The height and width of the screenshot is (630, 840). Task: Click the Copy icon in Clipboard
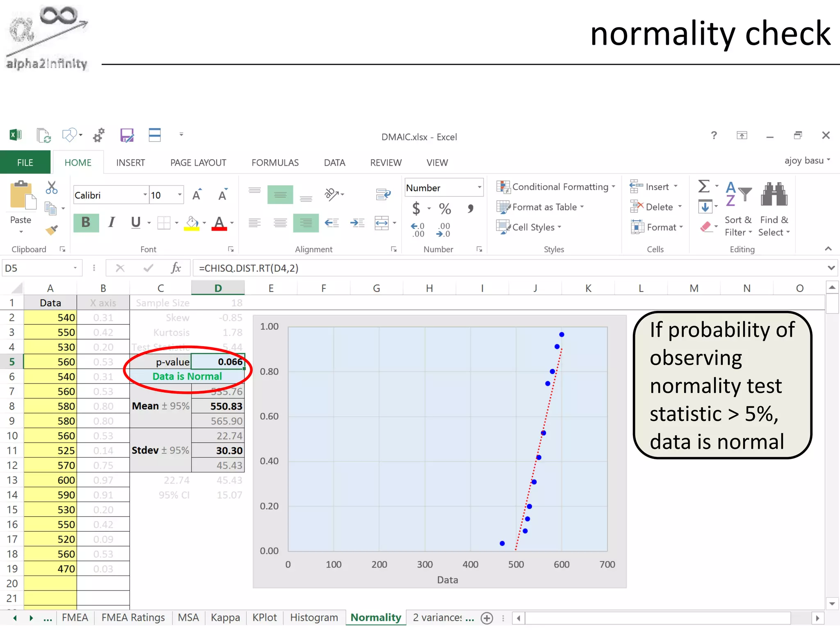(x=50, y=208)
